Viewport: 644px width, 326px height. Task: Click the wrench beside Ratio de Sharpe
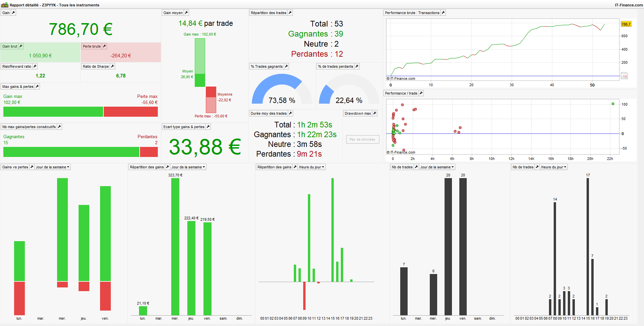pos(112,66)
